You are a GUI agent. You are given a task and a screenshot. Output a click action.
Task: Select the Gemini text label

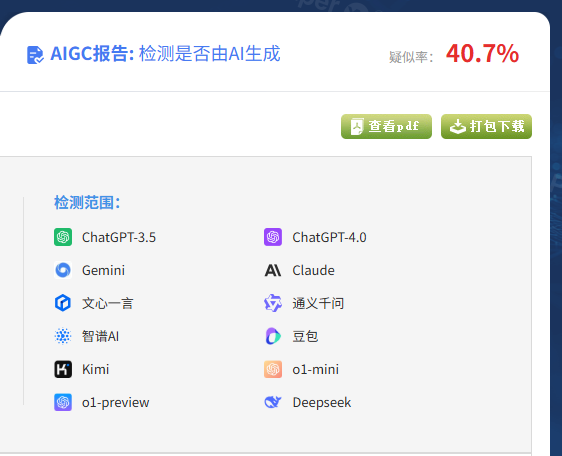coord(103,270)
